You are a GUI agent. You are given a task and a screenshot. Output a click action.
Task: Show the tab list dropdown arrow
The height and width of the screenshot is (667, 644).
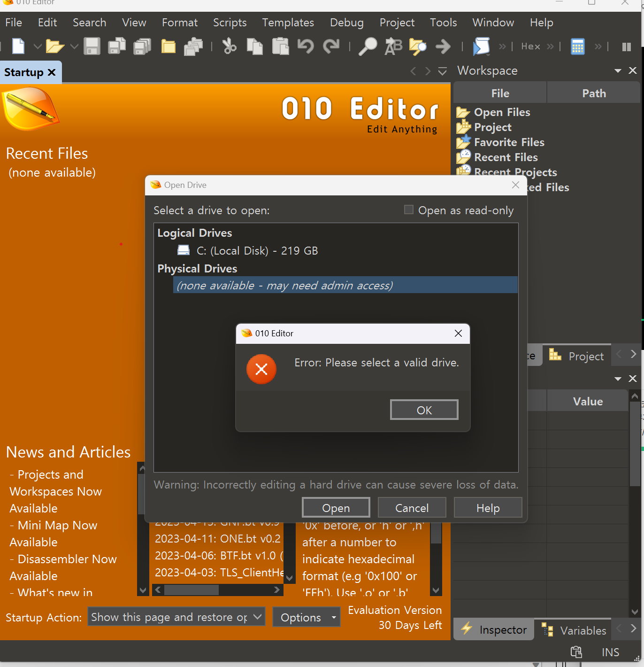tap(442, 71)
